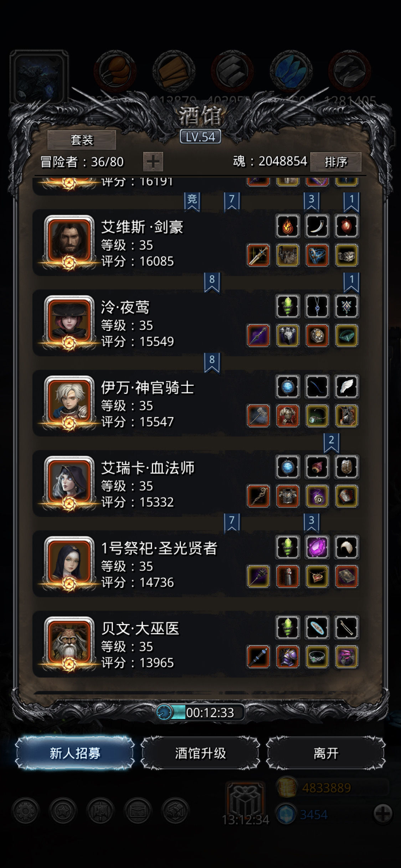Image resolution: width=401 pixels, height=868 pixels.
Task: Click the fire skill icon for 艾维斯·剑豪
Action: click(287, 226)
